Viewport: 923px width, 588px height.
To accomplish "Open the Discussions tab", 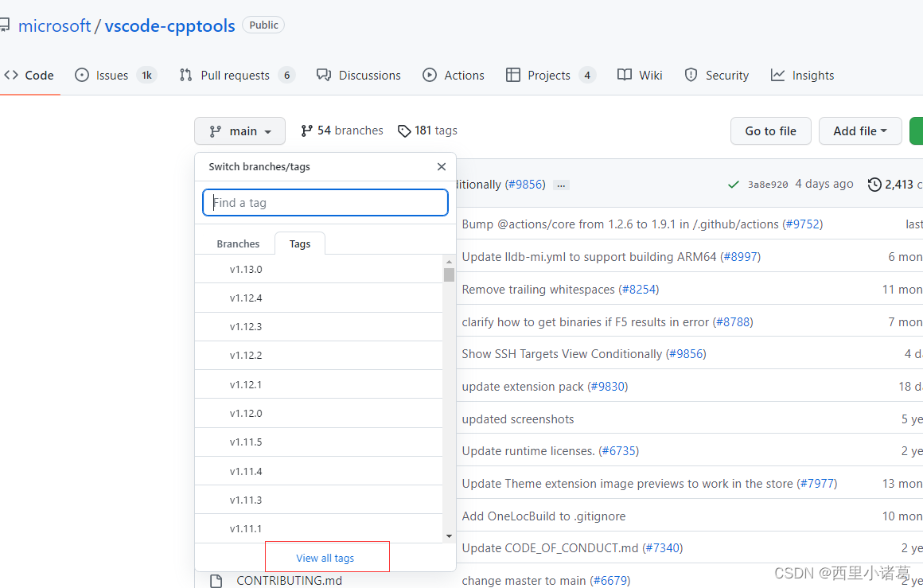I will tap(359, 76).
